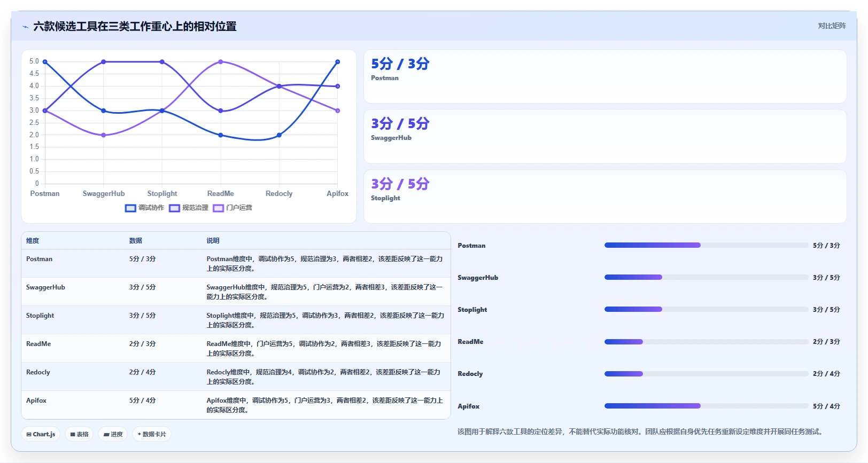Screen dimensions: 868x463
Task: Click the 表格 tag chip
Action: click(79, 434)
